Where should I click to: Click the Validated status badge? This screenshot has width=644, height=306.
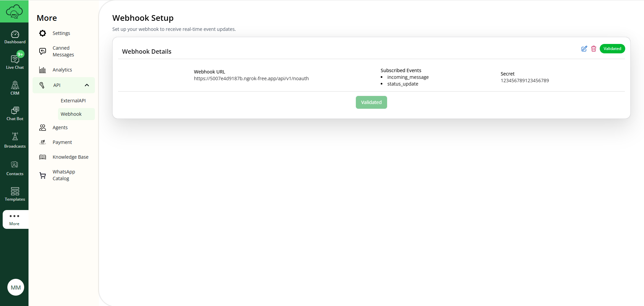pyautogui.click(x=612, y=48)
